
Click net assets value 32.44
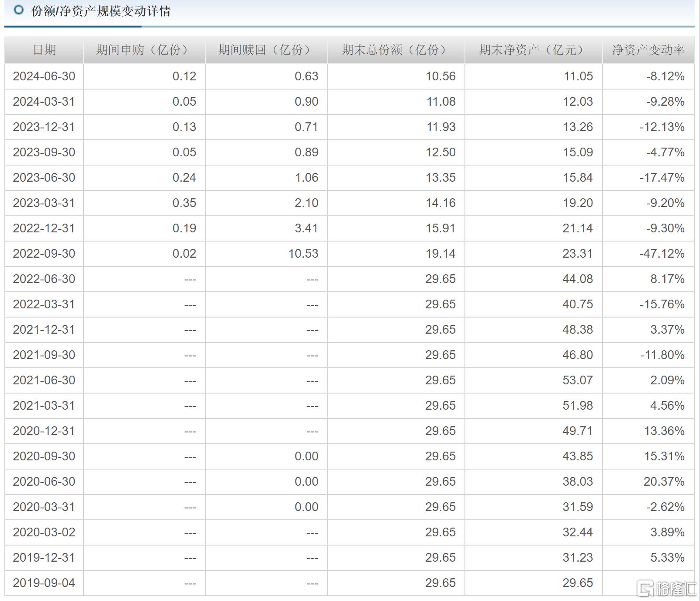pyautogui.click(x=578, y=532)
